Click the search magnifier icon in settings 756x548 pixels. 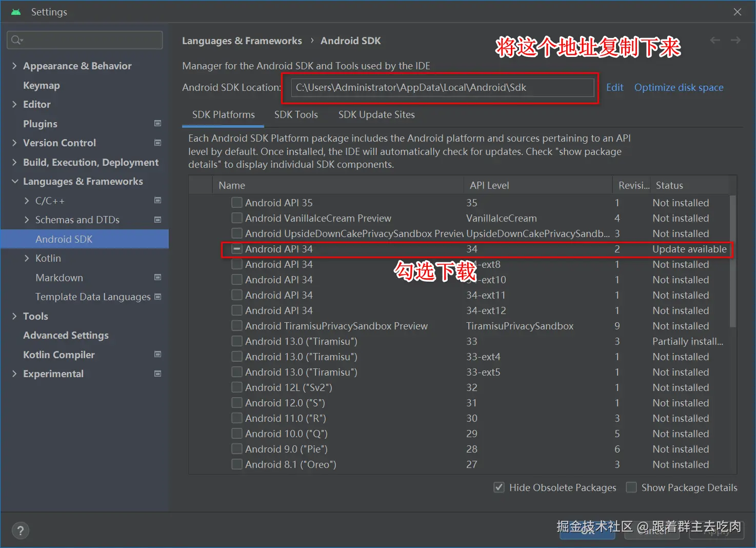pyautogui.click(x=17, y=40)
